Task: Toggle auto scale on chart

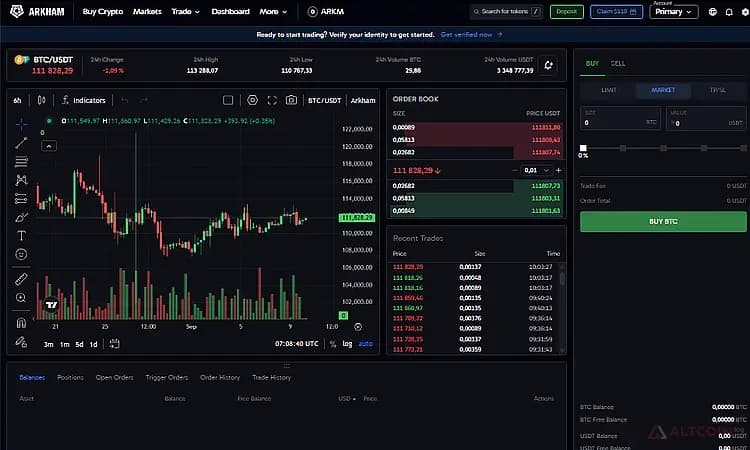Action: [365, 344]
